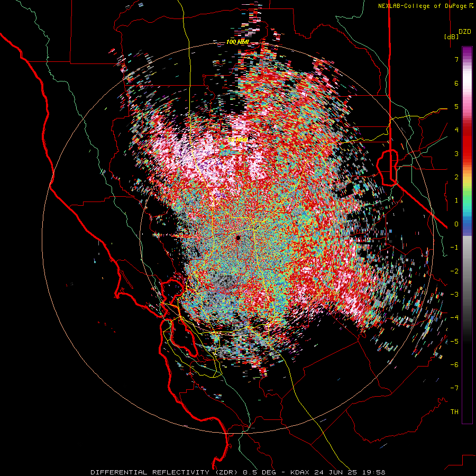Screen dimensions: 476x476
Task: Click the [dB] unit label
Action: (451, 36)
